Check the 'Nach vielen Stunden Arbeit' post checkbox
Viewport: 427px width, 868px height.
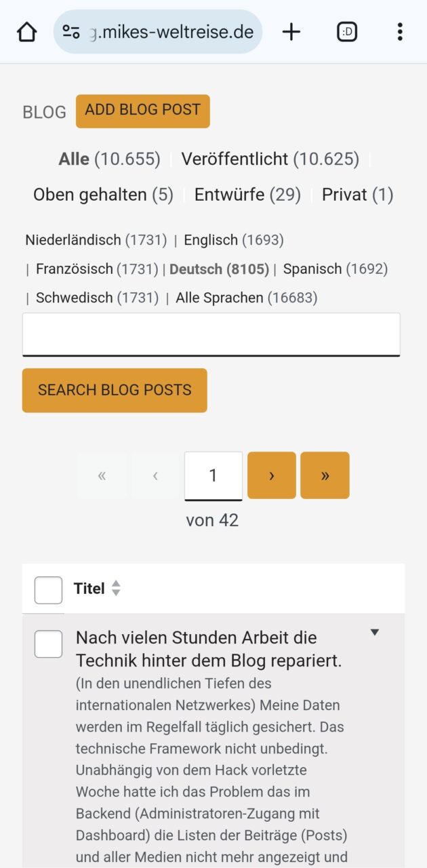[x=48, y=644]
